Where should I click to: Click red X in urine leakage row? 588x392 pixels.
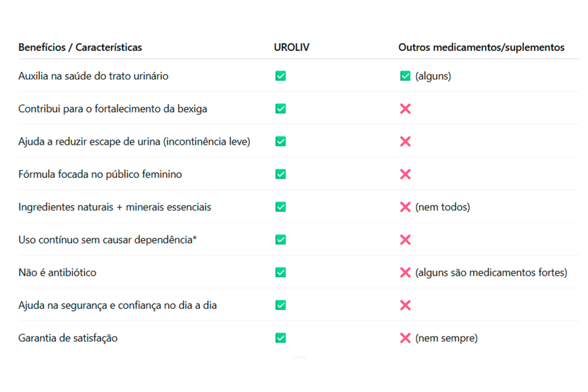[405, 141]
